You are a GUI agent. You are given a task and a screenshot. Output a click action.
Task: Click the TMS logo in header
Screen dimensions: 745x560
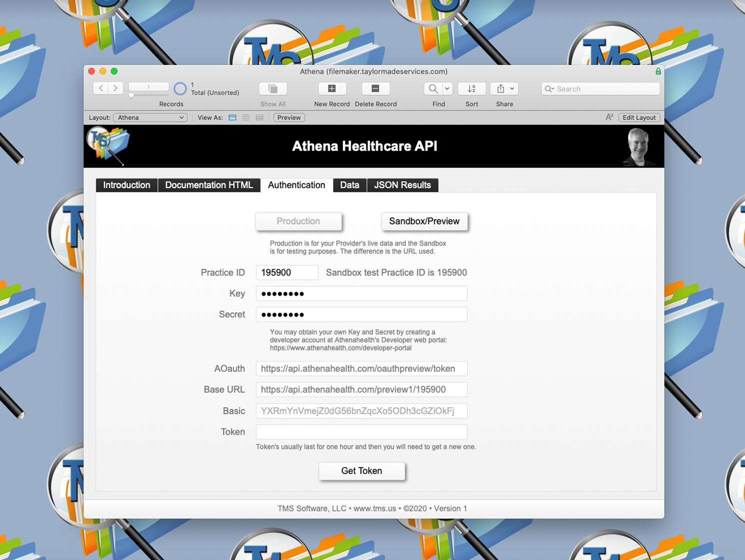click(108, 145)
